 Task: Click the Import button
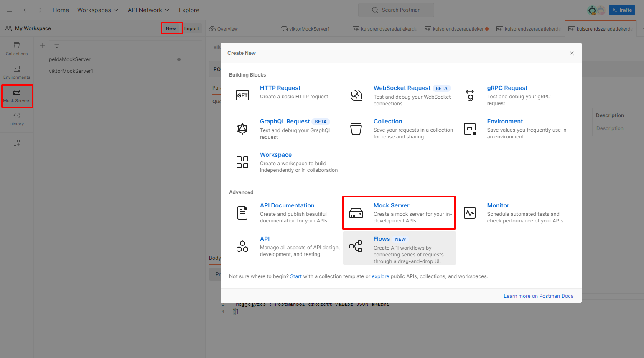(x=192, y=28)
